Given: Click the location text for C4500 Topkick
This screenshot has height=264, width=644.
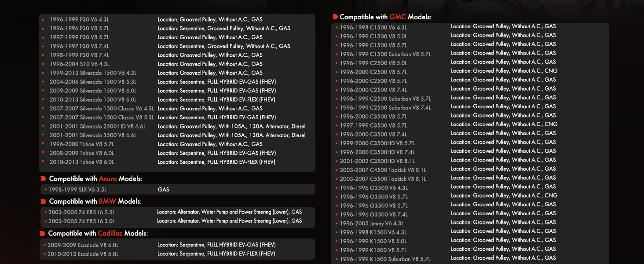Looking at the screenshot, I should coord(503,169).
